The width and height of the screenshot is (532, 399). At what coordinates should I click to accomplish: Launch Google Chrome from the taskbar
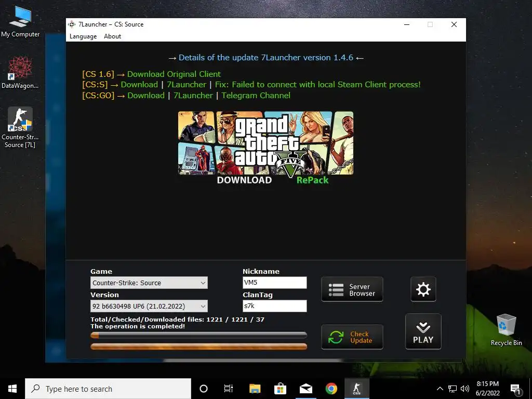point(331,389)
